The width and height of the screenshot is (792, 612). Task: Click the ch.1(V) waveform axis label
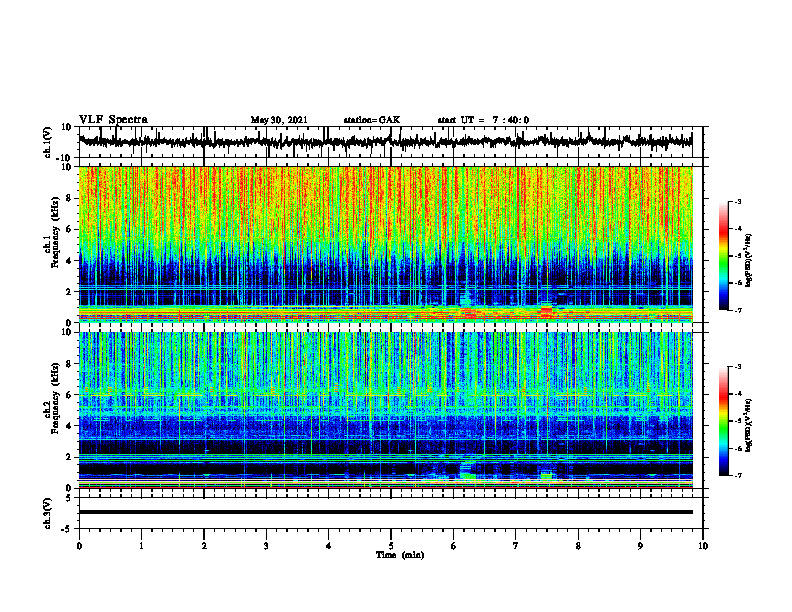48,142
